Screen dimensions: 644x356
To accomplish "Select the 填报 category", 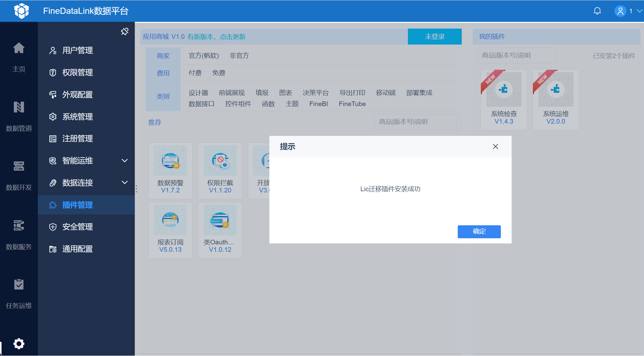I will coord(262,93).
